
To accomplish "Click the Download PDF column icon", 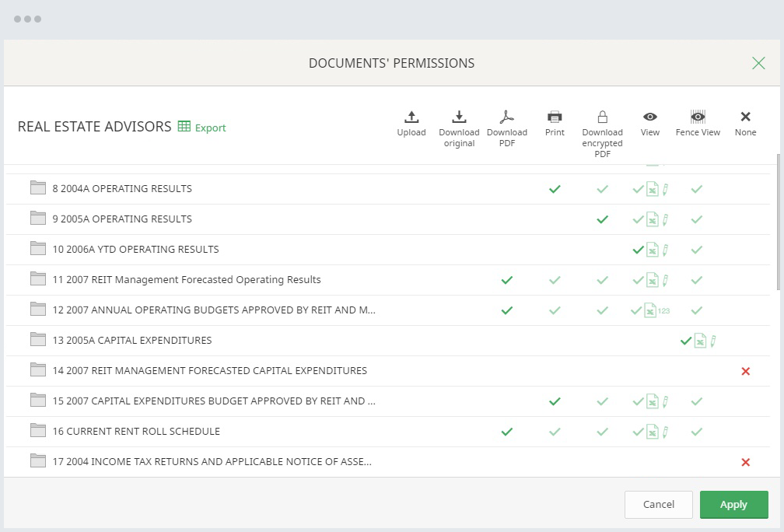I will pyautogui.click(x=506, y=117).
